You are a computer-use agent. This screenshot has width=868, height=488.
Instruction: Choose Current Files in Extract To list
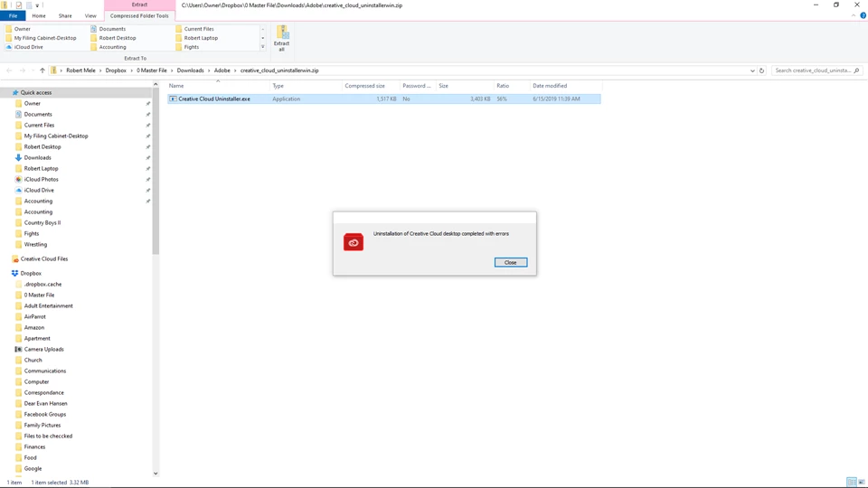pyautogui.click(x=199, y=29)
